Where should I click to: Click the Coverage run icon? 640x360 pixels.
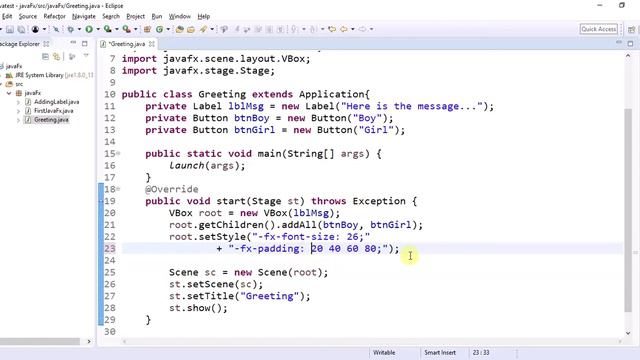107,29
